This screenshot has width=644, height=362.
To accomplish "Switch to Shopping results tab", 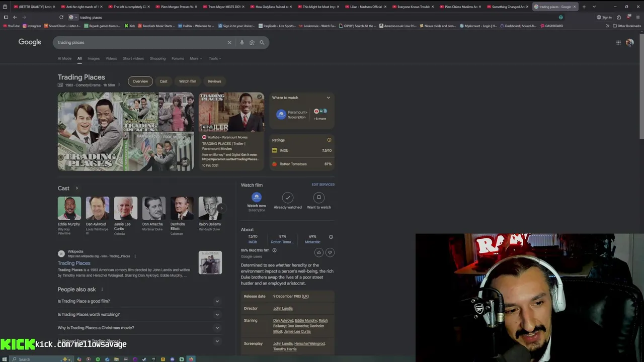I will click(x=157, y=58).
